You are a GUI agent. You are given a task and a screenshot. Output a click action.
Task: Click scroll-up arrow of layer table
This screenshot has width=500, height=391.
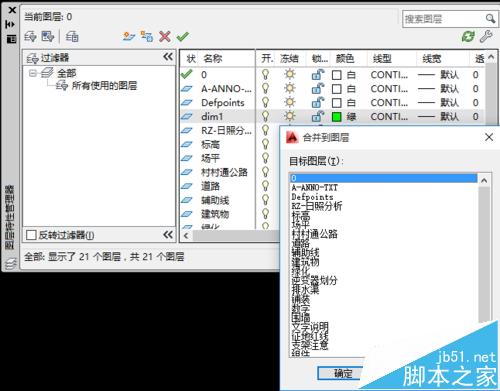click(x=491, y=57)
